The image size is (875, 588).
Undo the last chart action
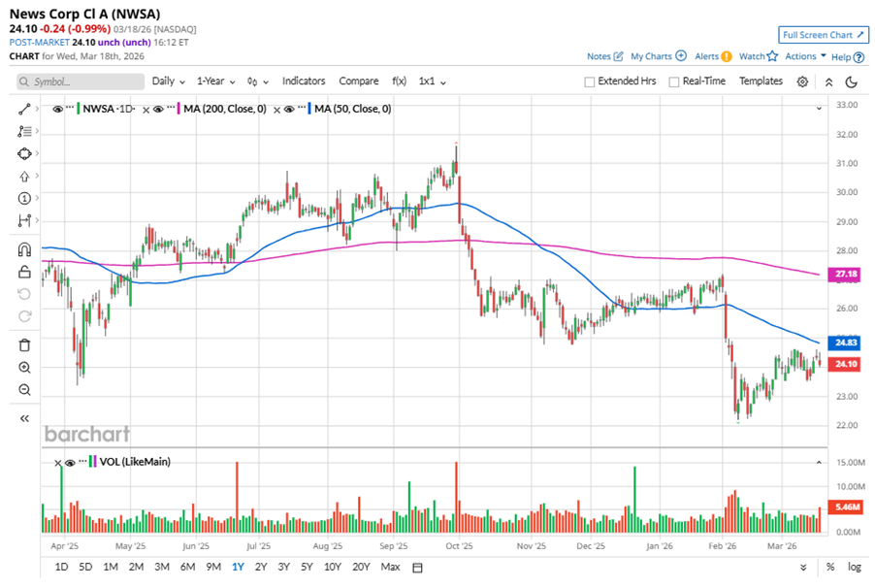click(x=24, y=294)
